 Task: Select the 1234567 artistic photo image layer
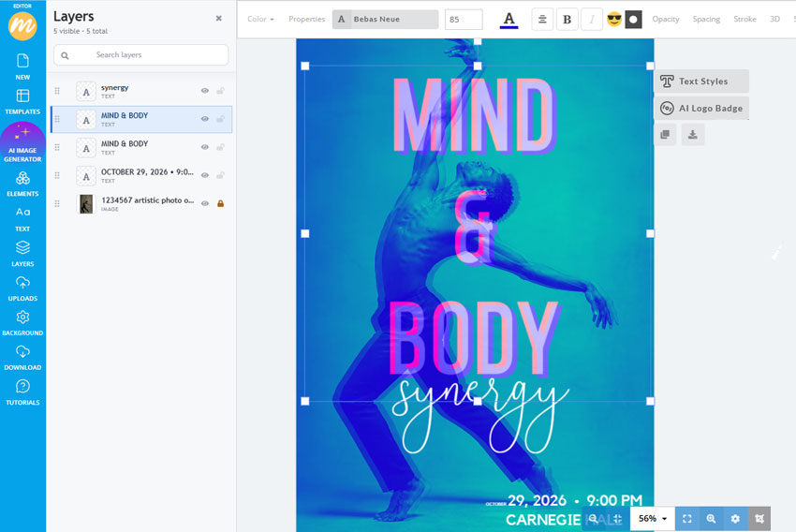[x=141, y=203]
